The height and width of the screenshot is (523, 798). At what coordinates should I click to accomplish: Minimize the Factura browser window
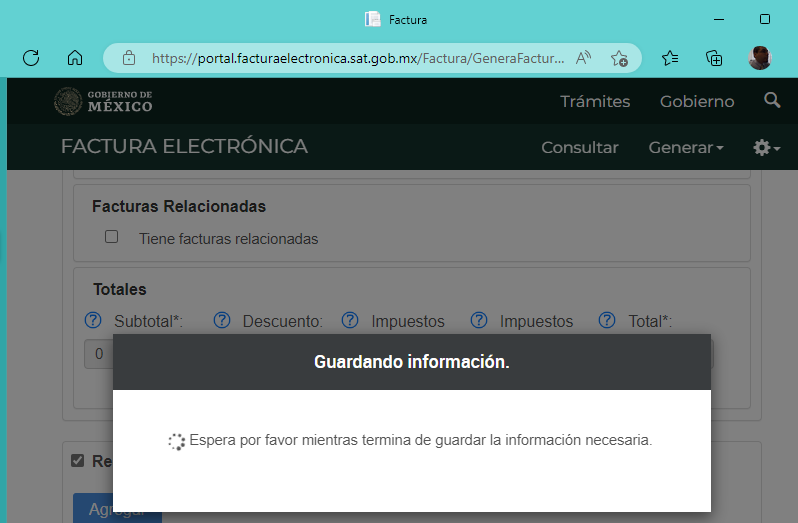[719, 19]
